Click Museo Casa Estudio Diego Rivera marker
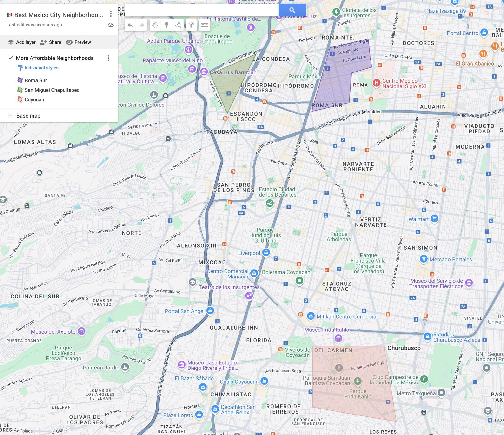 click(182, 364)
